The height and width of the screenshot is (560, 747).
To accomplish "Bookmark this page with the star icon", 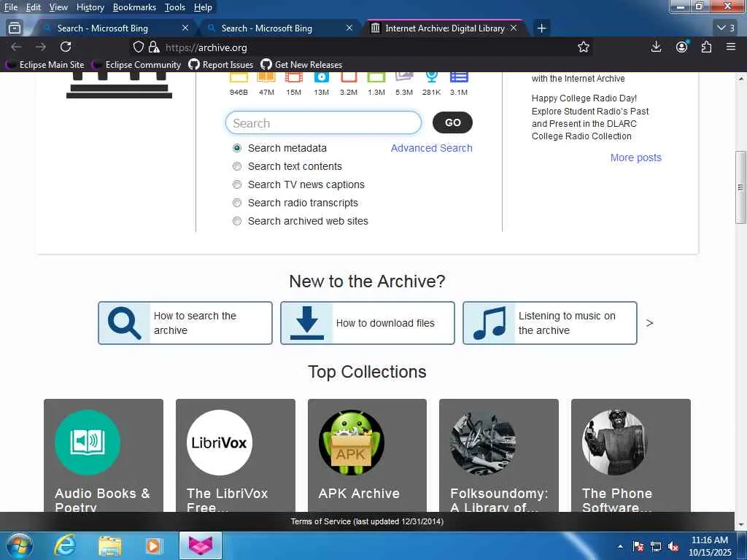I will pyautogui.click(x=583, y=47).
